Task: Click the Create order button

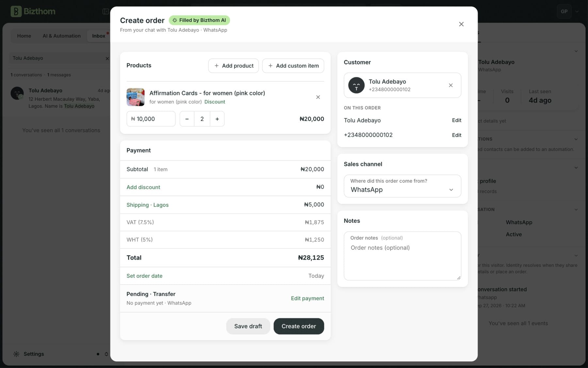Action: click(x=299, y=326)
